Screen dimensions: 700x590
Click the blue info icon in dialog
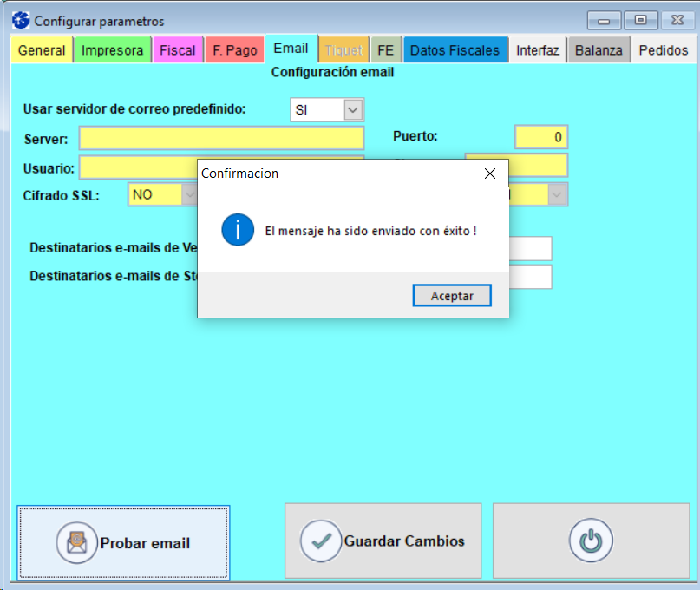[x=238, y=231]
